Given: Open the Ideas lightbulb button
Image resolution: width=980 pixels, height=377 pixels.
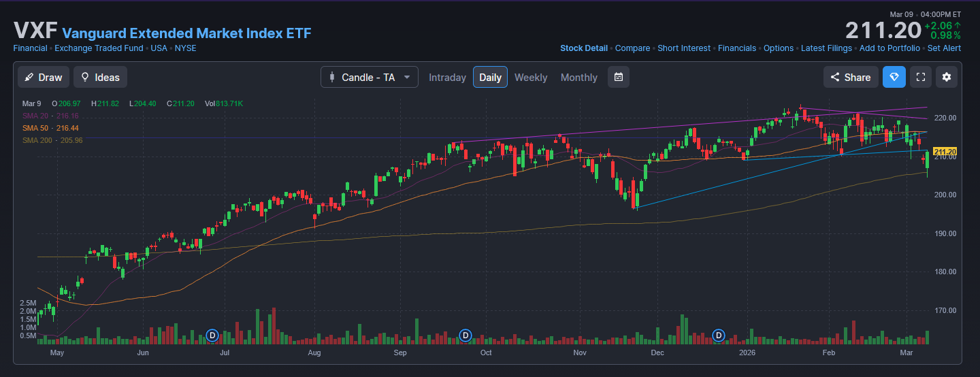Looking at the screenshot, I should (x=100, y=77).
